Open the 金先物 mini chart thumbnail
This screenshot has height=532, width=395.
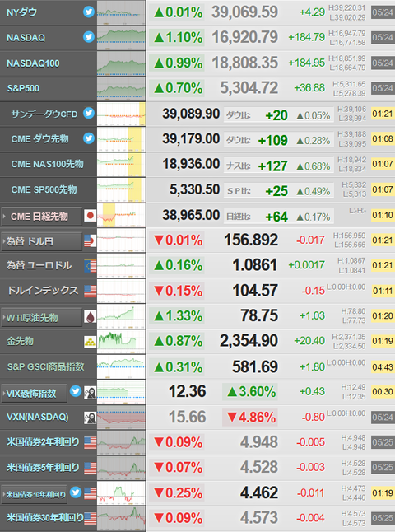(121, 342)
